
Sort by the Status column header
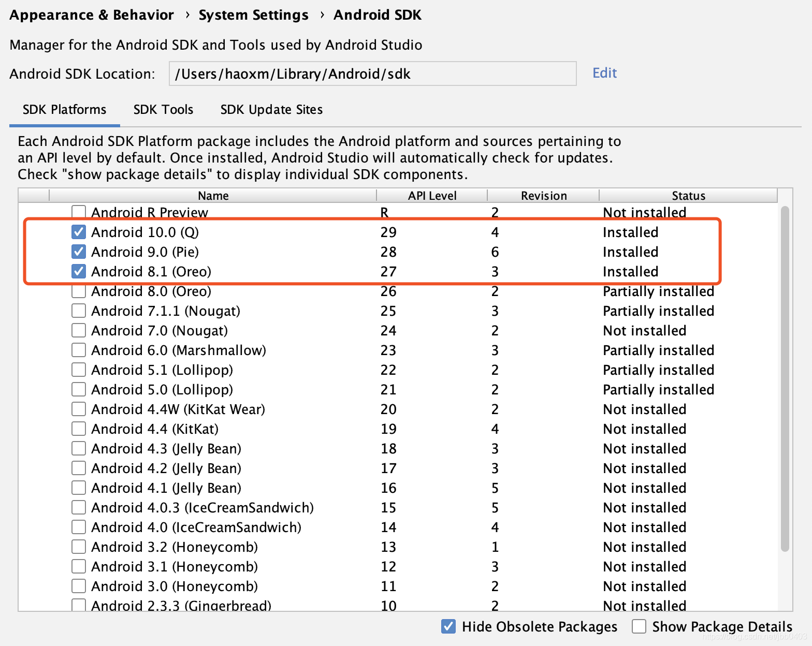click(688, 195)
